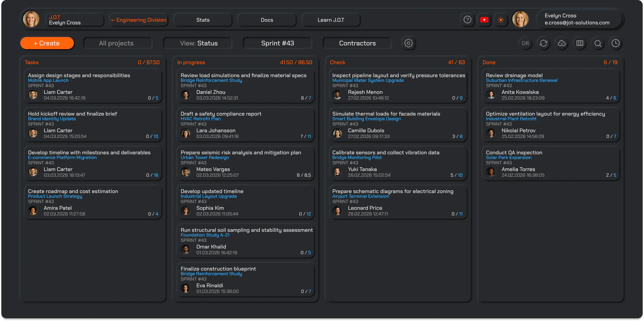Click the DR round button
Screen dimensions: 644x321
525,43
